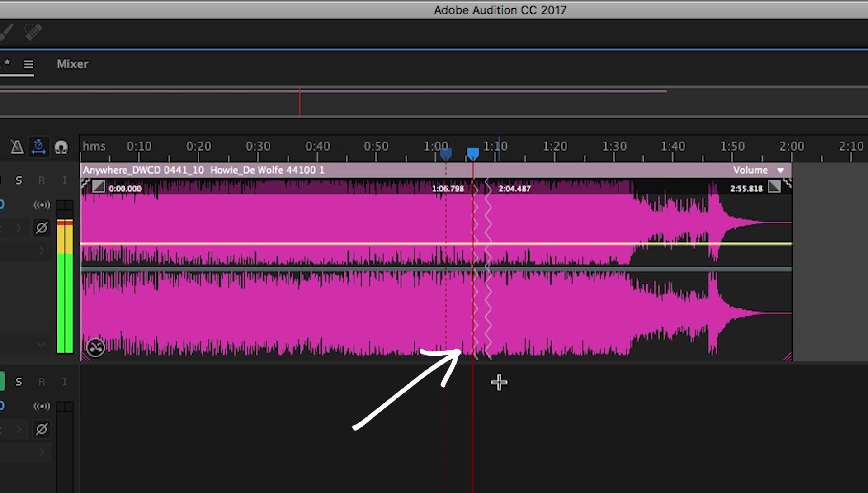Switch to the Mixer tab
Screen dimensions: 868x493
tap(72, 64)
